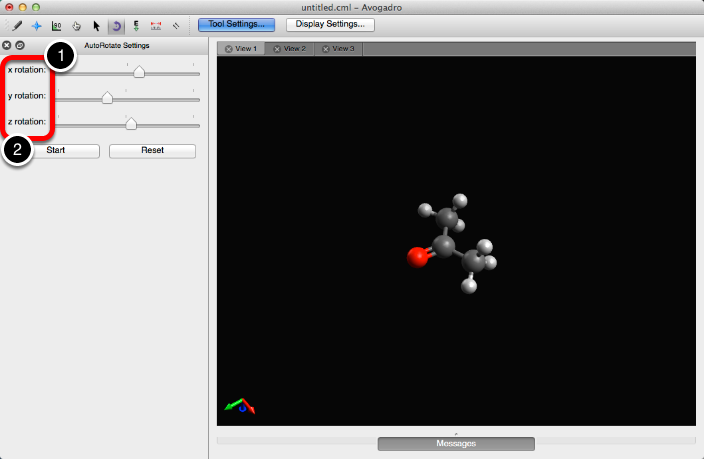704x459 pixels.
Task: Activate the AutoRotate tool icon
Action: (x=115, y=25)
